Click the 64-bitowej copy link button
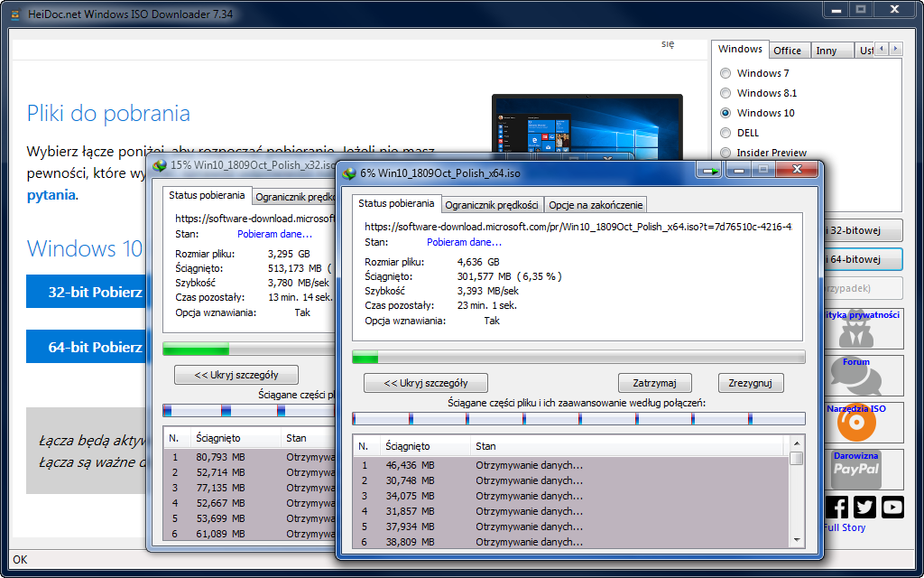Viewport: 924px width, 578px height. (x=863, y=259)
